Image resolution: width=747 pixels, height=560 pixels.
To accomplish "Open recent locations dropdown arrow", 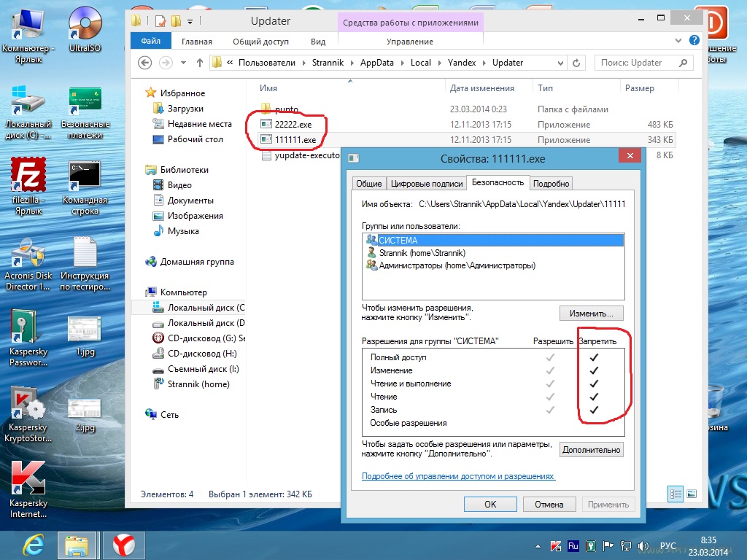I will pyautogui.click(x=182, y=63).
